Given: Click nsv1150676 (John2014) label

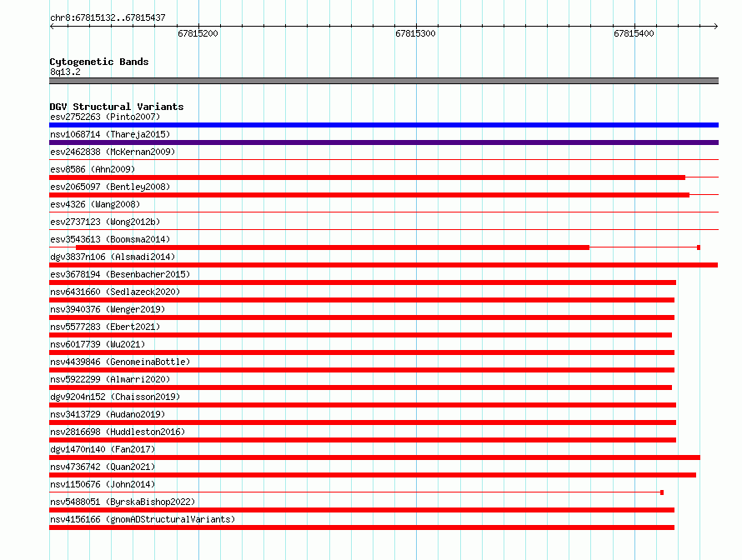Looking at the screenshot, I should pos(103,484).
